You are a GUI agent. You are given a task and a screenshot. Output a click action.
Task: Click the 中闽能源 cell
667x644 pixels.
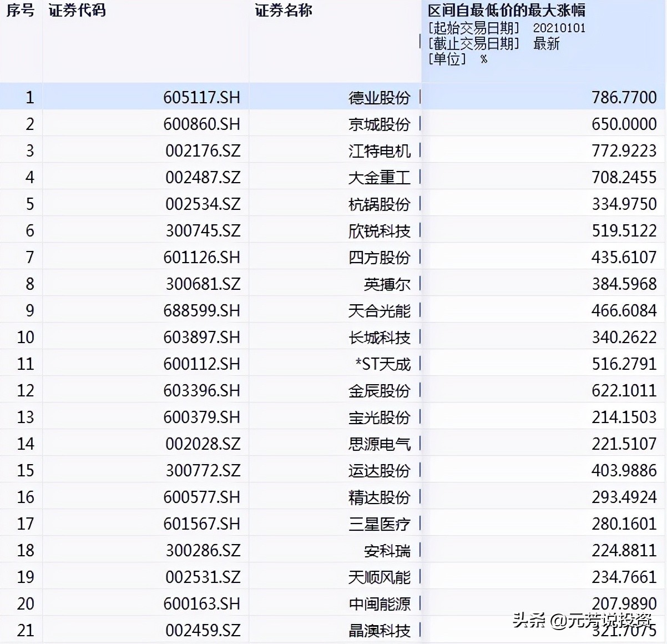click(380, 604)
